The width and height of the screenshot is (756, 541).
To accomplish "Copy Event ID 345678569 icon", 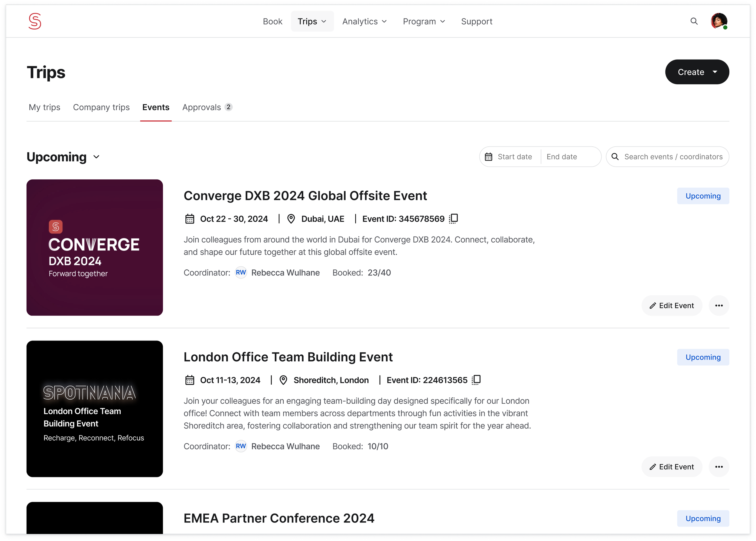I will 453,219.
